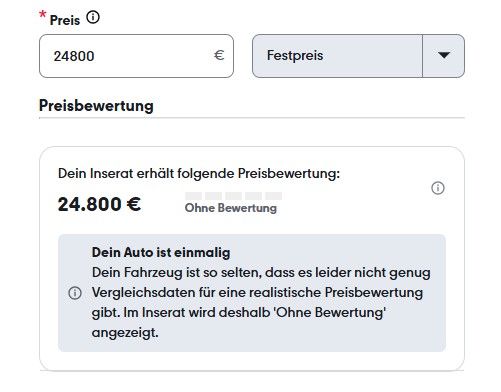Click 'Dein Inserat erhält folgende Preisbewertung' text

199,173
